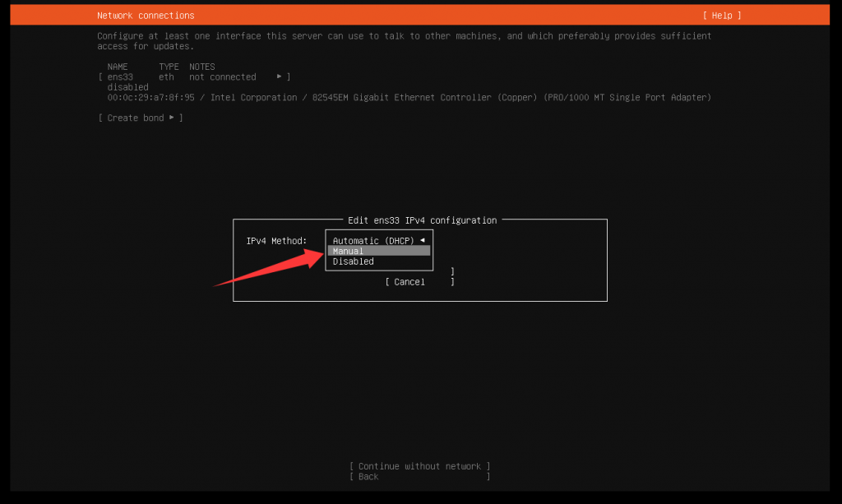
Task: Click the MAC address line for ens33
Action: (x=157, y=97)
